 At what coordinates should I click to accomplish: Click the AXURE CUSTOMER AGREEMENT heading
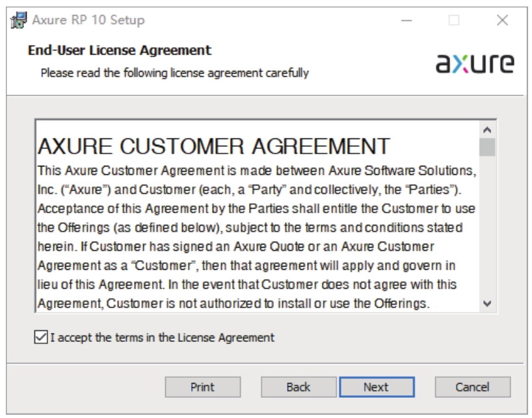tap(214, 146)
